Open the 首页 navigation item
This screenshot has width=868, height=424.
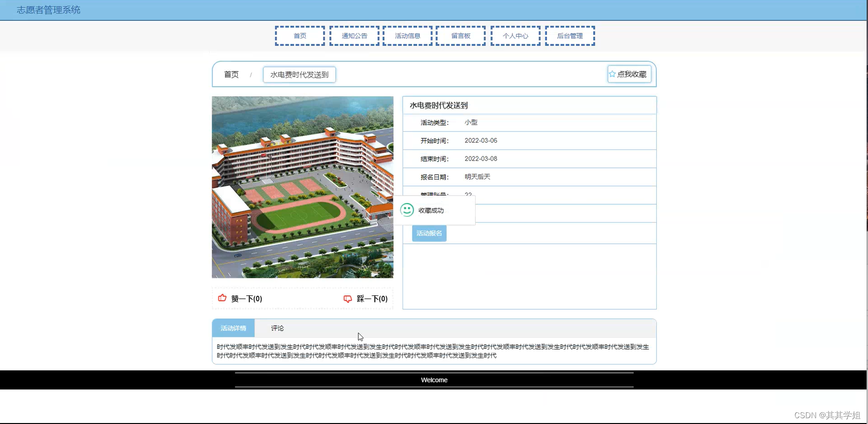300,36
